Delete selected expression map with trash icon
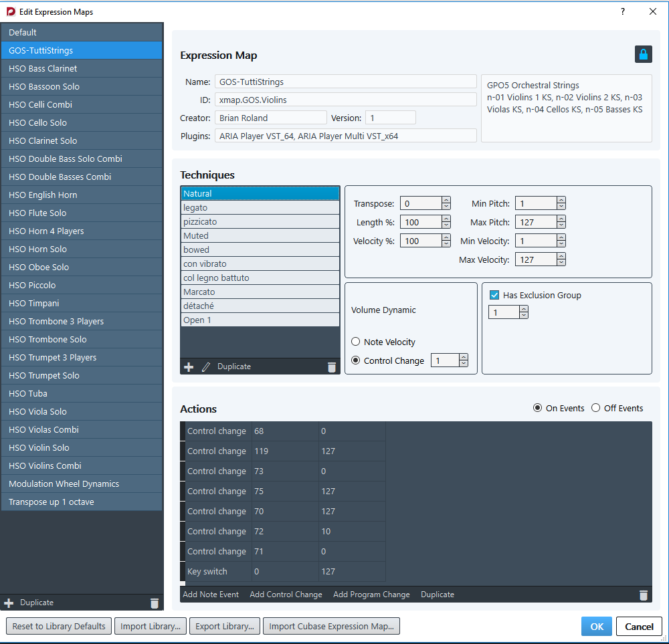The height and width of the screenshot is (644, 669). click(x=155, y=603)
